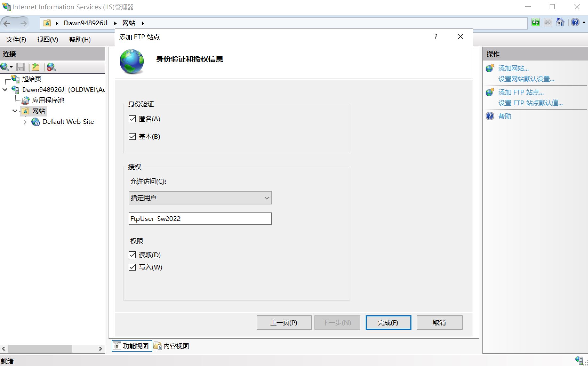588x366 pixels.
Task: Select 应用程序池 in the tree
Action: 48,100
